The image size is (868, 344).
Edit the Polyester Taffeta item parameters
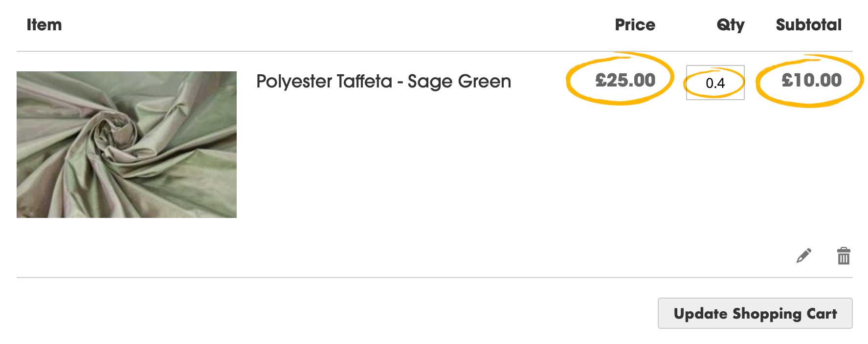803,256
